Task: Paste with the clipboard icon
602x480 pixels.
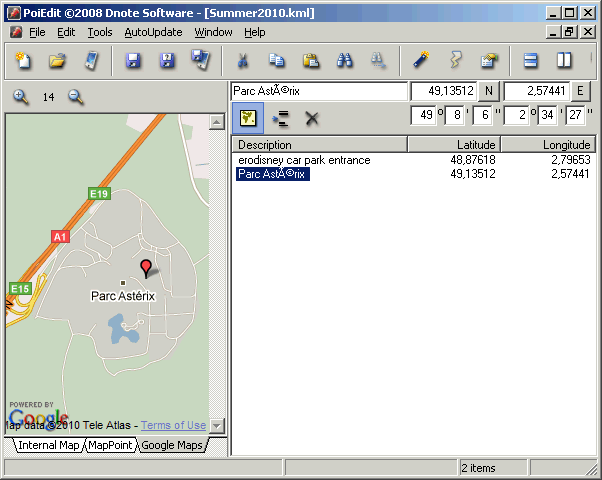Action: (x=311, y=61)
